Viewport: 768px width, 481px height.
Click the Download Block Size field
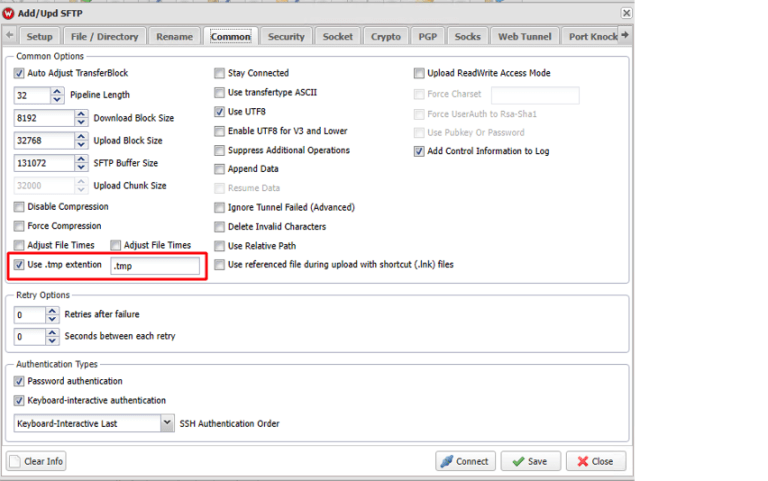tap(44, 118)
